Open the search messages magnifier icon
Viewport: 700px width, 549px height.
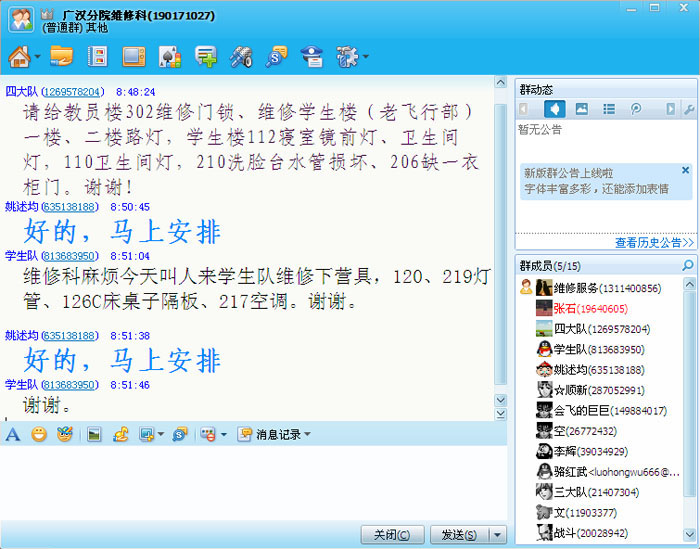click(276, 57)
